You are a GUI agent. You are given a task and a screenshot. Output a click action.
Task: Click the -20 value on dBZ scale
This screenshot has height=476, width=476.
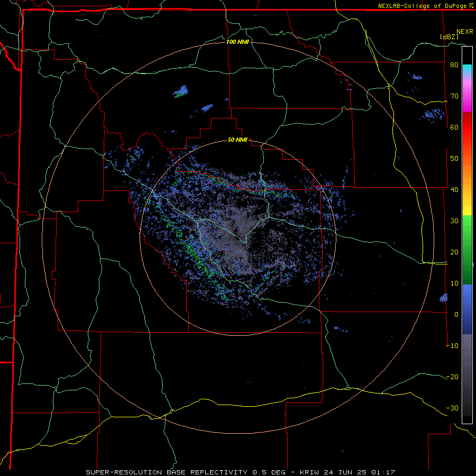pos(453,377)
